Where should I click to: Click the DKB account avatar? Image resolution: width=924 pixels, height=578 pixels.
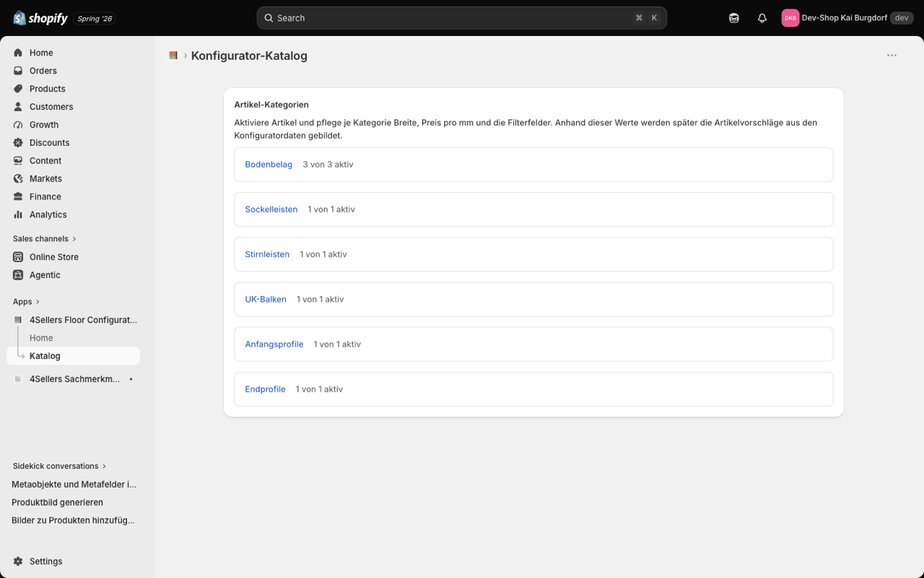tap(790, 18)
